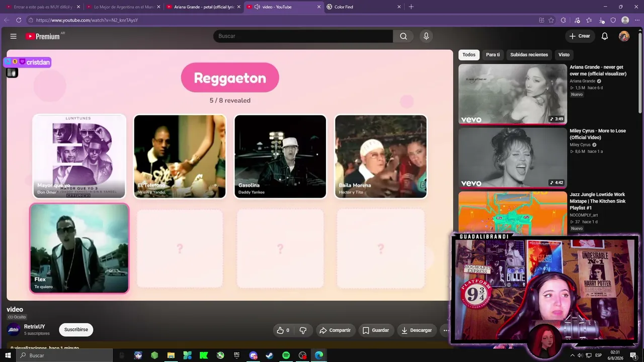This screenshot has height=362, width=644.
Task: Switch to the Color Find tab
Action: (x=363, y=7)
